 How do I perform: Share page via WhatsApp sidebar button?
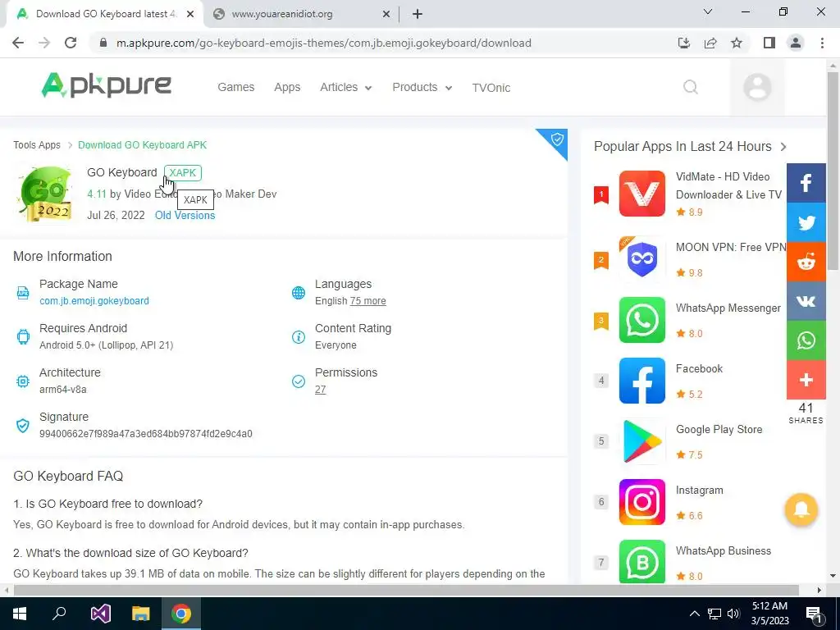806,340
